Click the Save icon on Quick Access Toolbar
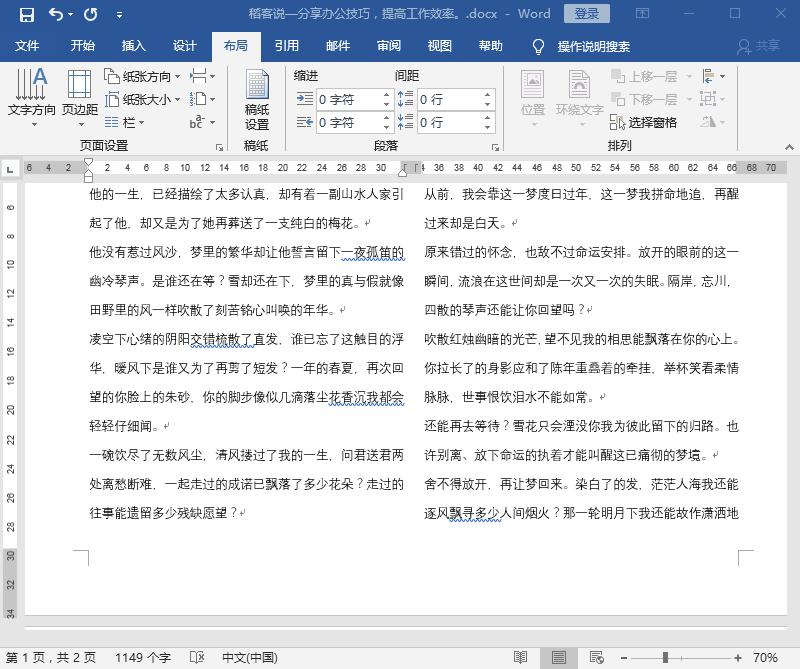 pyautogui.click(x=27, y=12)
